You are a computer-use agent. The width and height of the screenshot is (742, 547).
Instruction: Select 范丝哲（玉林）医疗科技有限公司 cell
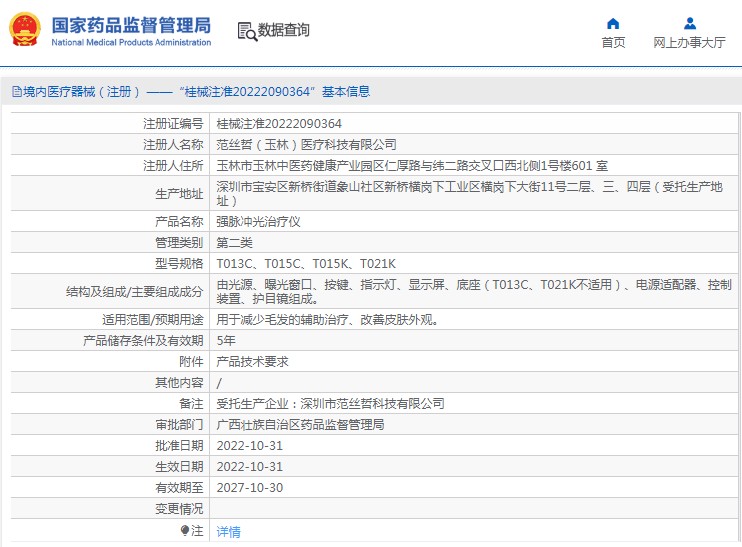click(x=306, y=144)
